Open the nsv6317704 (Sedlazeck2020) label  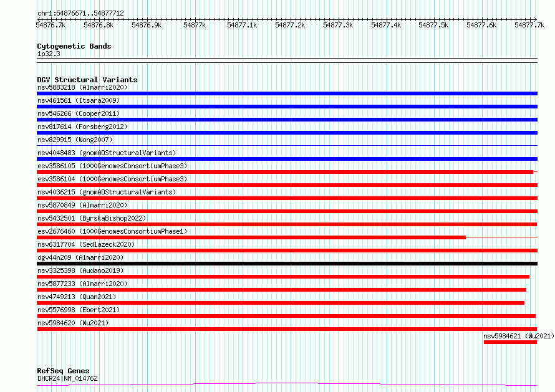[86, 244]
